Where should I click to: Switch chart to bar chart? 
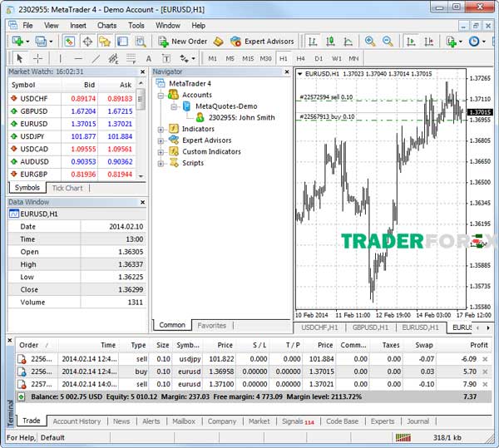point(313,42)
